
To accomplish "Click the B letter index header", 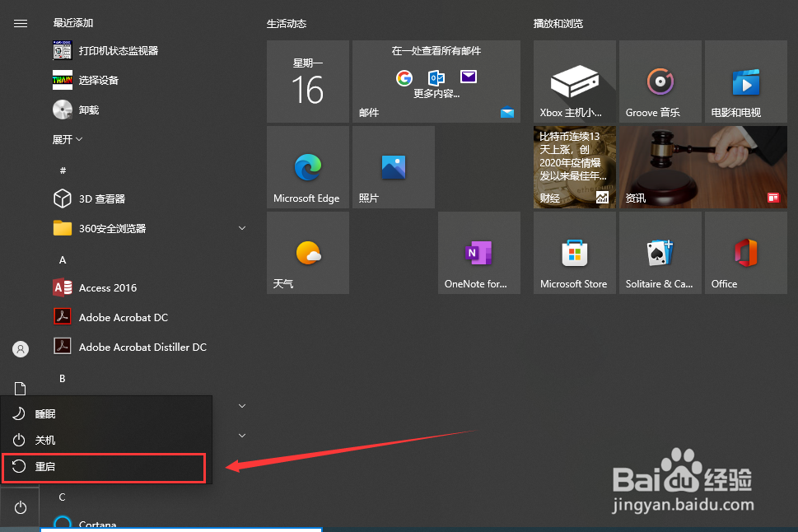I will tap(62, 378).
